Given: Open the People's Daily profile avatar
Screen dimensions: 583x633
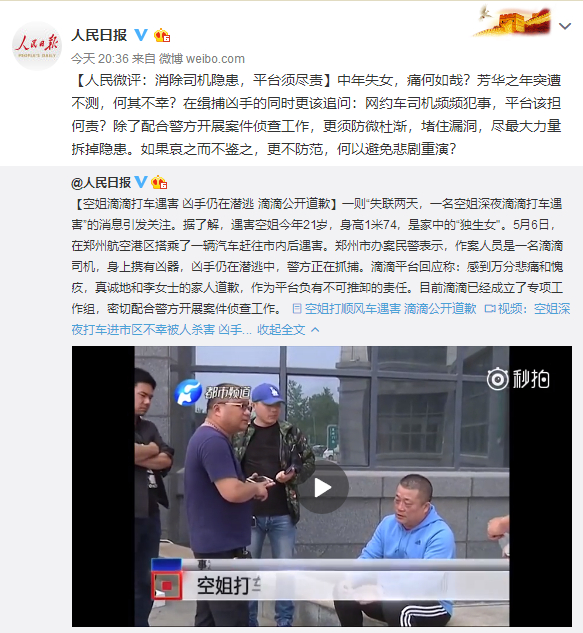Looking at the screenshot, I should point(37,46).
